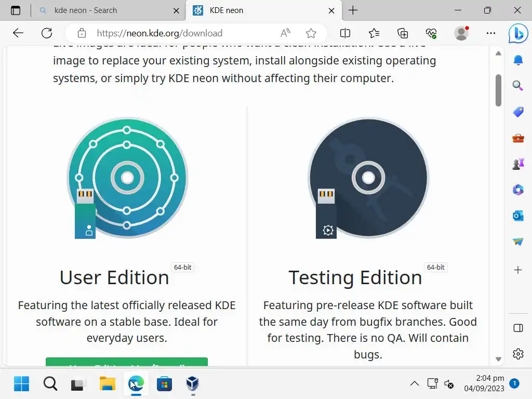Start Read aloud for this page
Screen dimensions: 532x399
(285, 33)
